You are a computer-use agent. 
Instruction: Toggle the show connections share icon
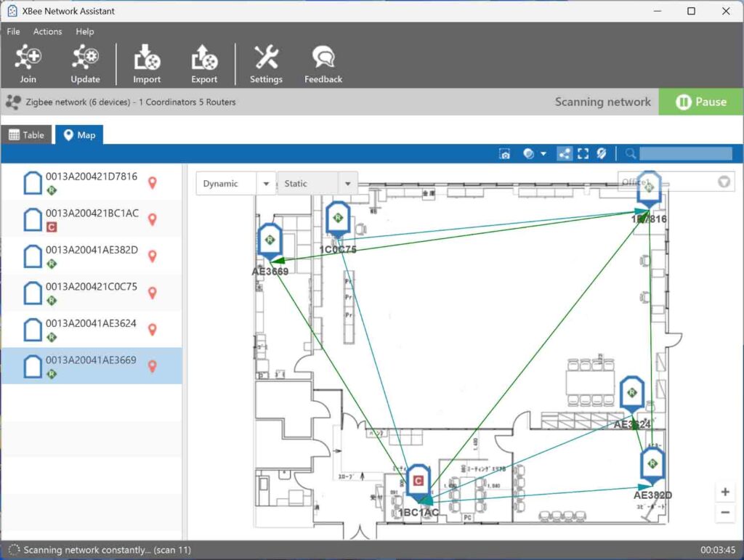[x=565, y=154]
